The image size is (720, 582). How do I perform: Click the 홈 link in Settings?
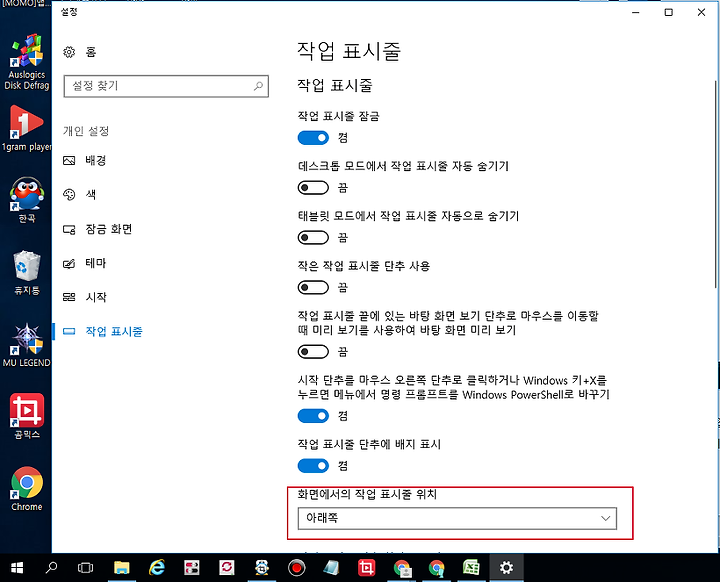[90, 52]
